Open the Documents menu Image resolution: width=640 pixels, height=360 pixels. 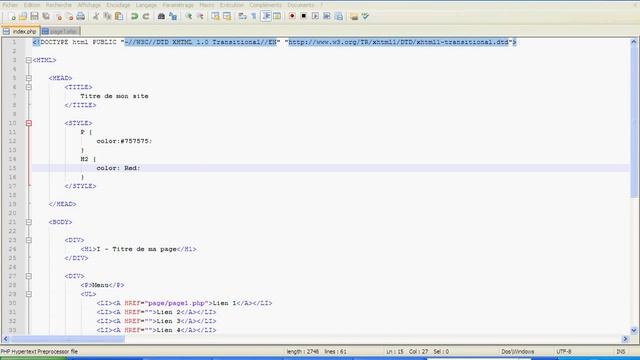[x=301, y=5]
